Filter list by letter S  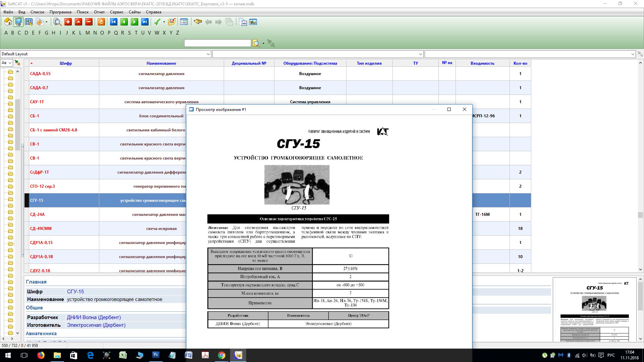129,33
